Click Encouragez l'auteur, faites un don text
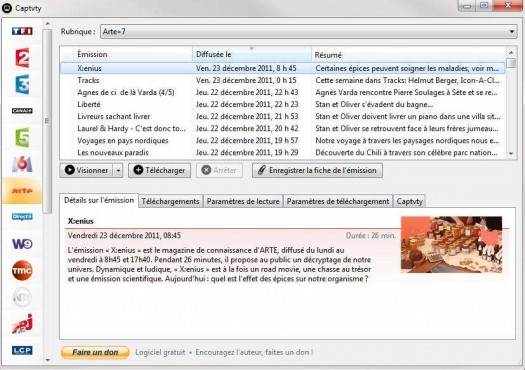The image size is (525, 370). tap(254, 352)
